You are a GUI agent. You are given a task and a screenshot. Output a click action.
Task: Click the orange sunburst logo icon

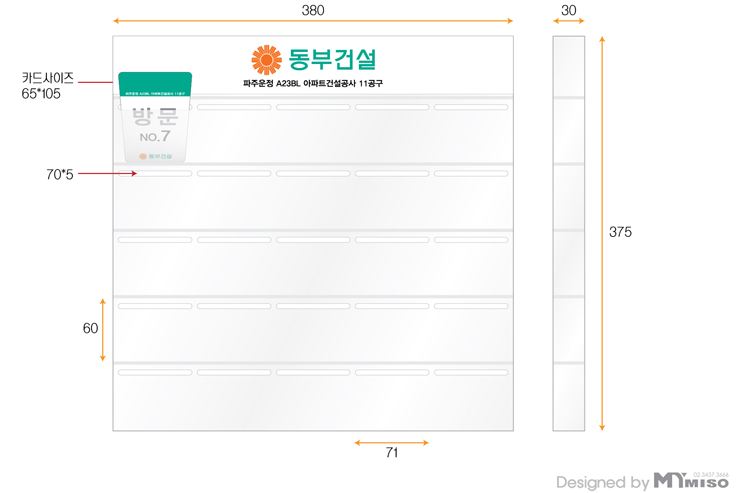(x=267, y=60)
